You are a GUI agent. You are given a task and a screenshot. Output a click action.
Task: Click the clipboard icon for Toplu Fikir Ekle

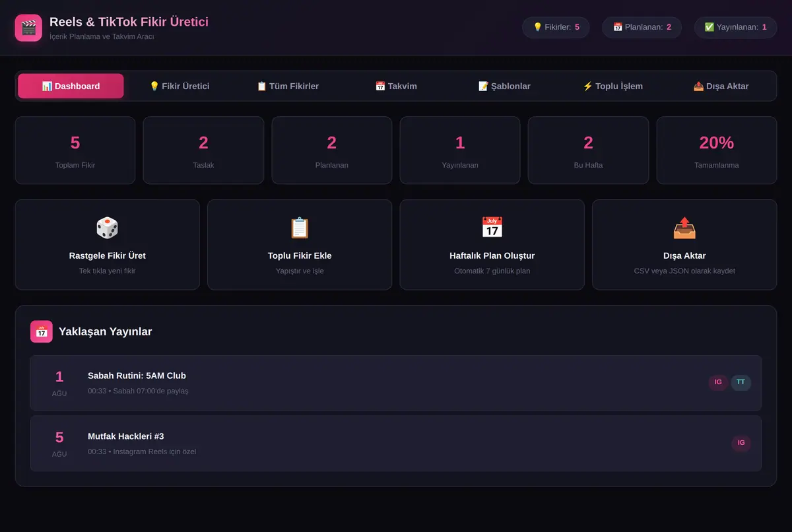[x=300, y=228]
